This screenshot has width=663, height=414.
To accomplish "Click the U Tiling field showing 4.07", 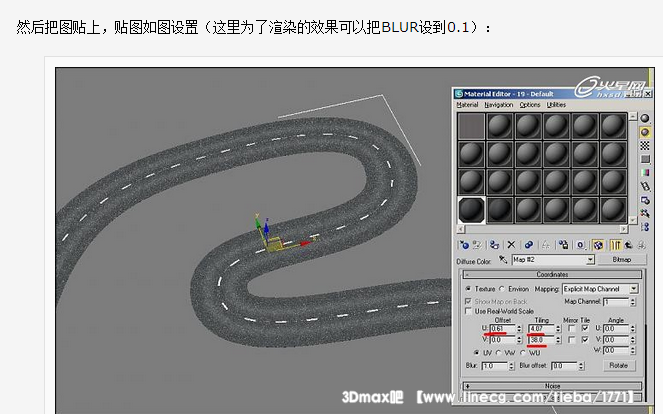I will click(x=542, y=329).
